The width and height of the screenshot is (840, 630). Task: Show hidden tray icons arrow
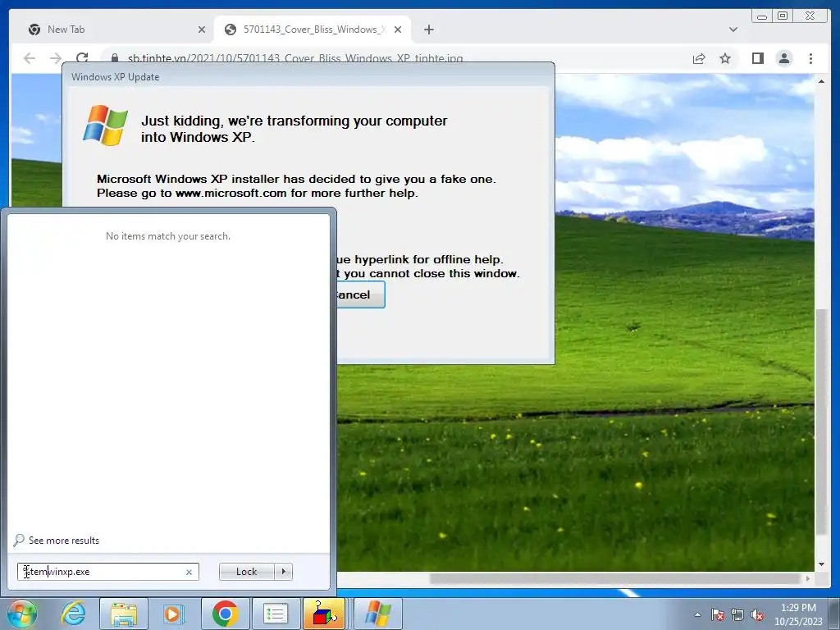tap(697, 614)
